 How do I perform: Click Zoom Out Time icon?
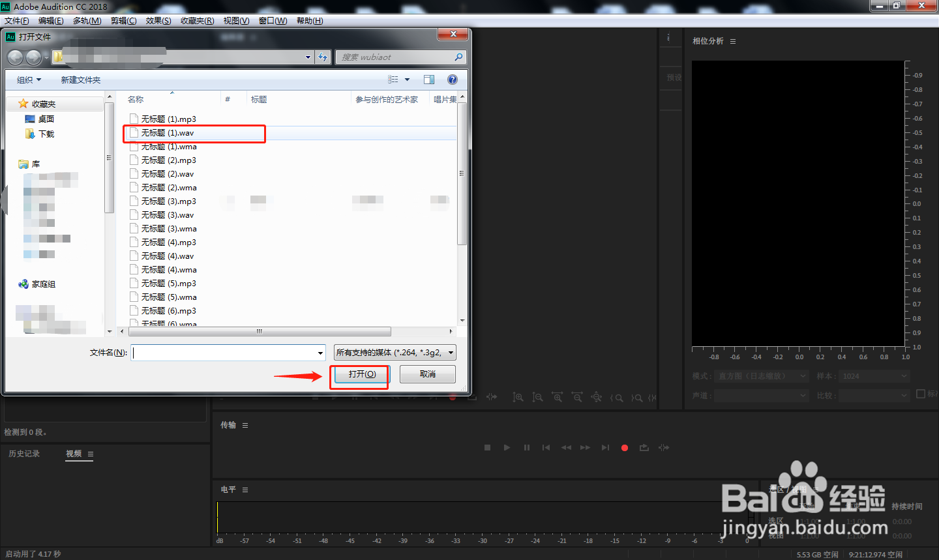tap(577, 397)
